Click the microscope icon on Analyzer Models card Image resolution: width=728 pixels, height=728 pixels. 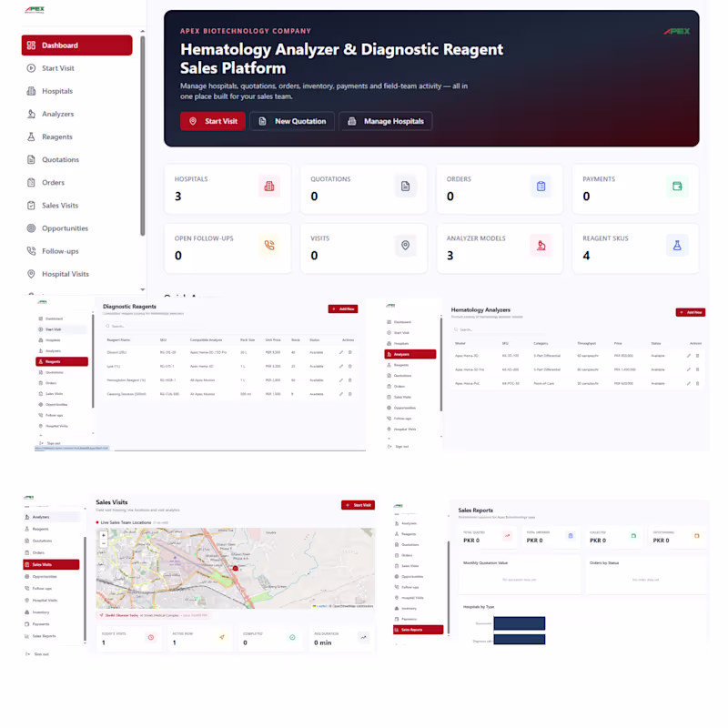click(541, 245)
